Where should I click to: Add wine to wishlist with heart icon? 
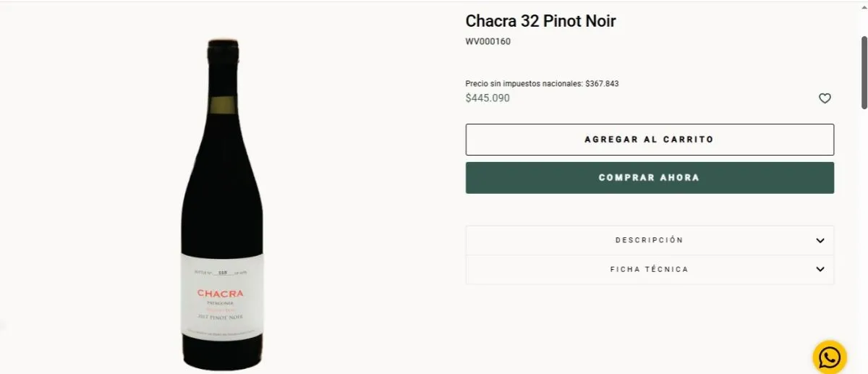tap(825, 98)
